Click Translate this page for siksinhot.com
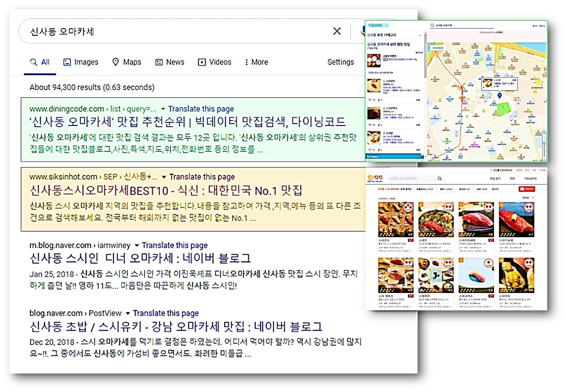This screenshot has width=566, height=392. (x=202, y=177)
